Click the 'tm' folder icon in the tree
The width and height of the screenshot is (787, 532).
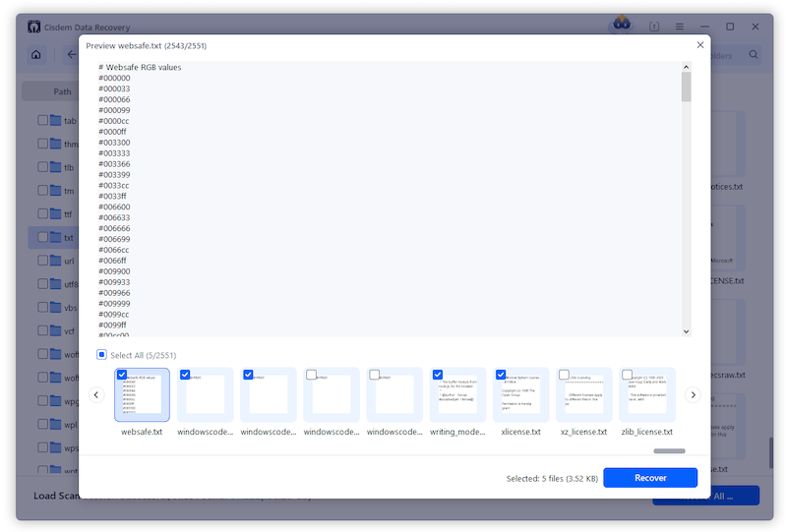(56, 190)
